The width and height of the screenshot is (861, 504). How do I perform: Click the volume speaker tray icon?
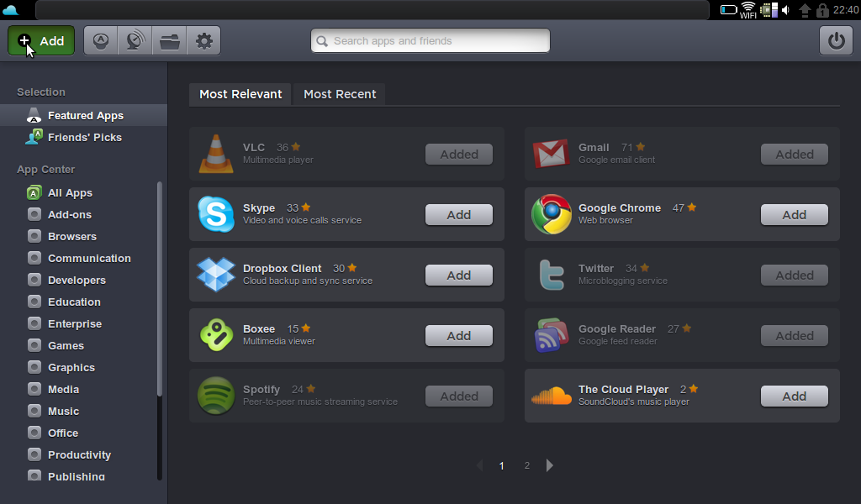coord(786,10)
